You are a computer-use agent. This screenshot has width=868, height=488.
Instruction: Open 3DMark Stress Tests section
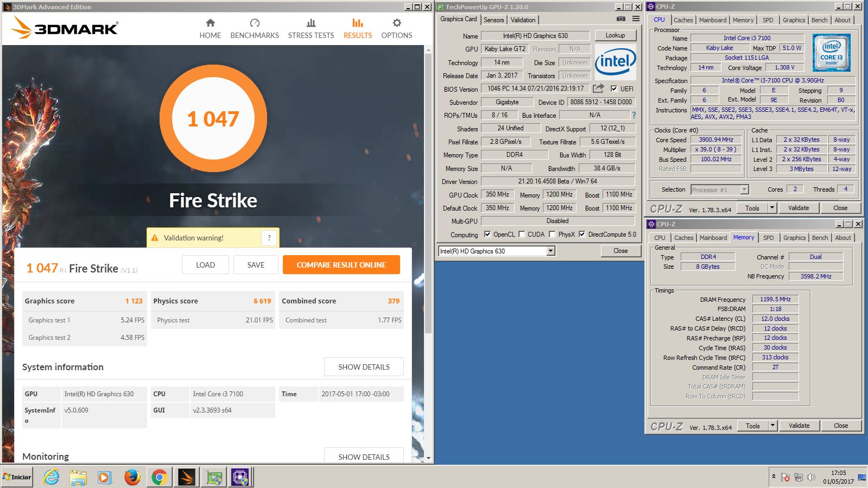coord(311,29)
